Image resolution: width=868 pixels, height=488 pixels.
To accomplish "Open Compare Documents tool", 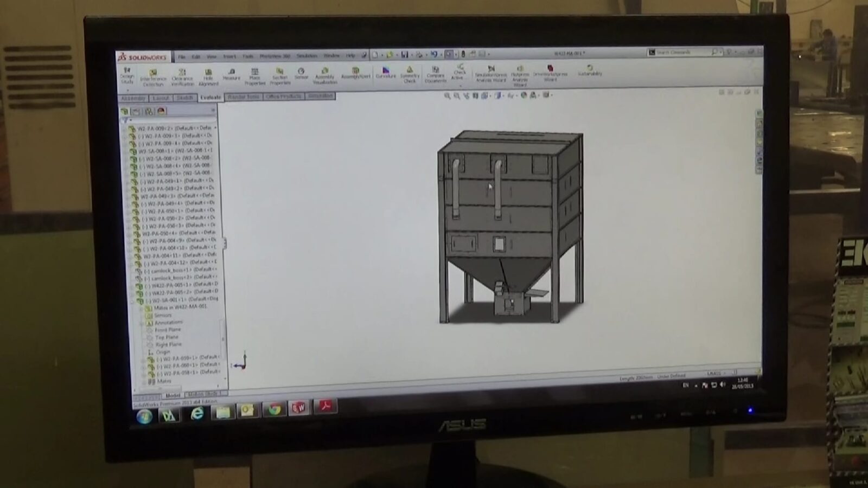I will [x=435, y=74].
